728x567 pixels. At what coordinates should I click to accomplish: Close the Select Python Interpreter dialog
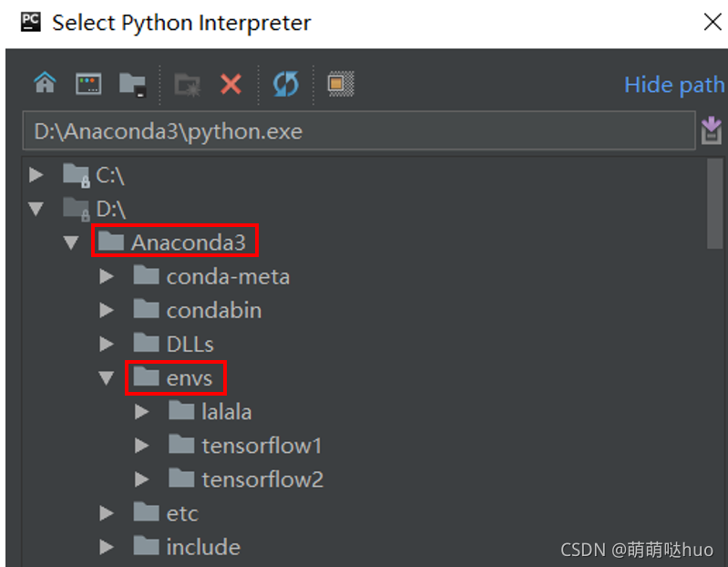click(713, 22)
